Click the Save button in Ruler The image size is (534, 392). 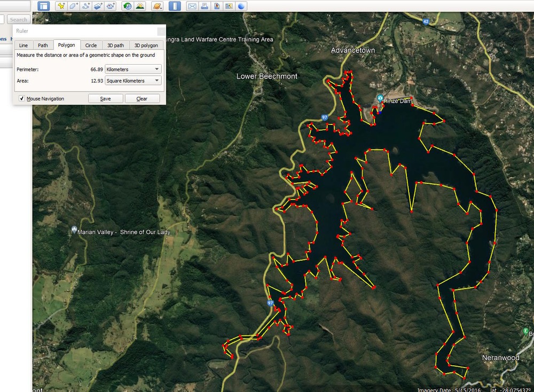pyautogui.click(x=105, y=99)
